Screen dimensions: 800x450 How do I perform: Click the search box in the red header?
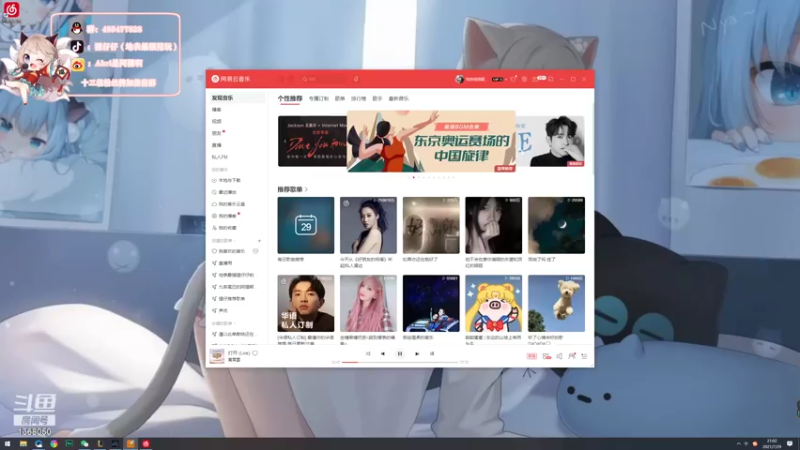coord(324,79)
